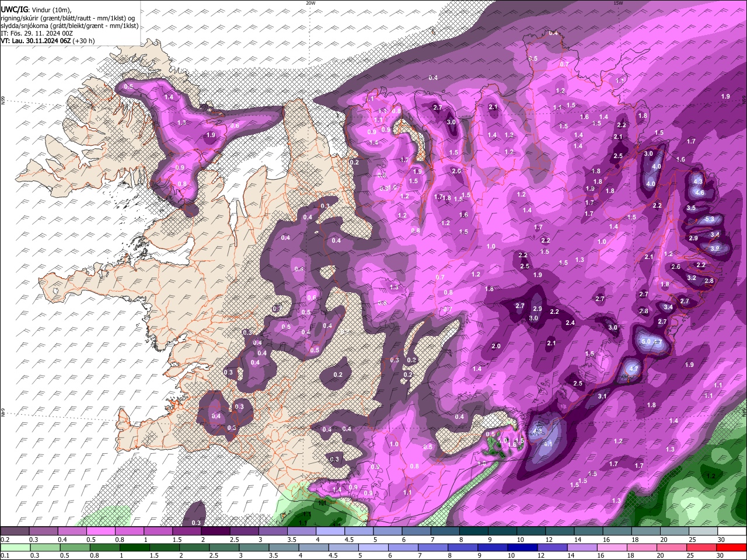Select the pale grey snow swatch between 25 and 30
This screenshot has width=747, height=560.
pyautogui.click(x=704, y=531)
